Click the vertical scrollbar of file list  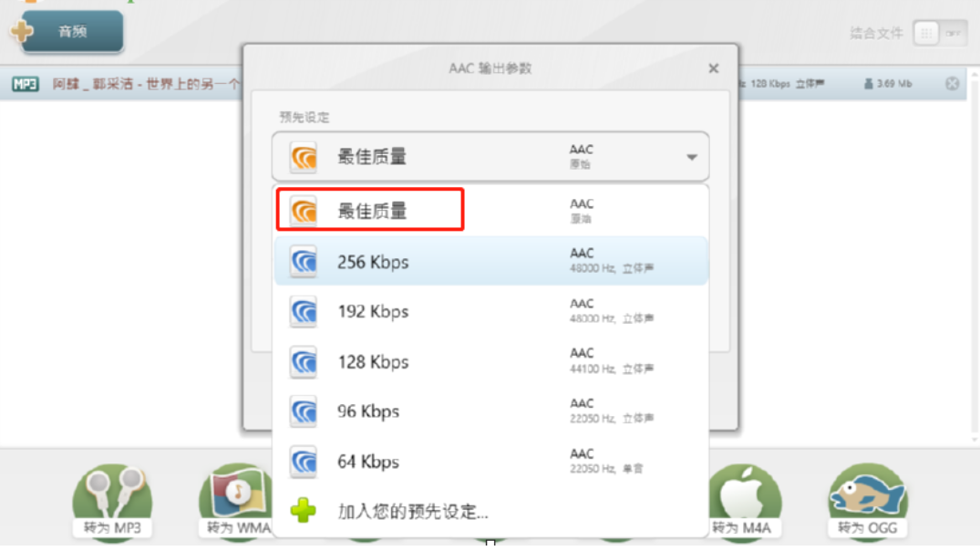pos(975,256)
